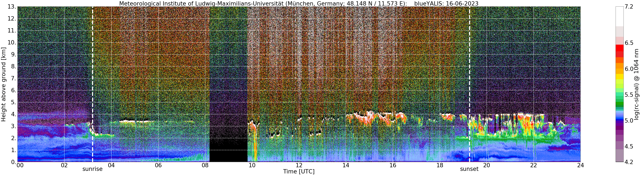Click the colorbar value '5.5'

tap(629, 95)
